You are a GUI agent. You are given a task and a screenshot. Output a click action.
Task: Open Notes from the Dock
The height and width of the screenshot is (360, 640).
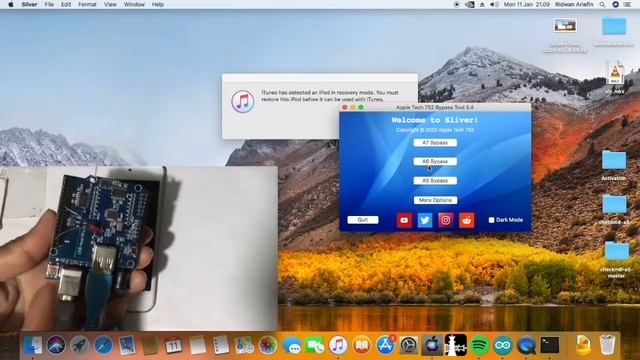pyautogui.click(x=198, y=345)
